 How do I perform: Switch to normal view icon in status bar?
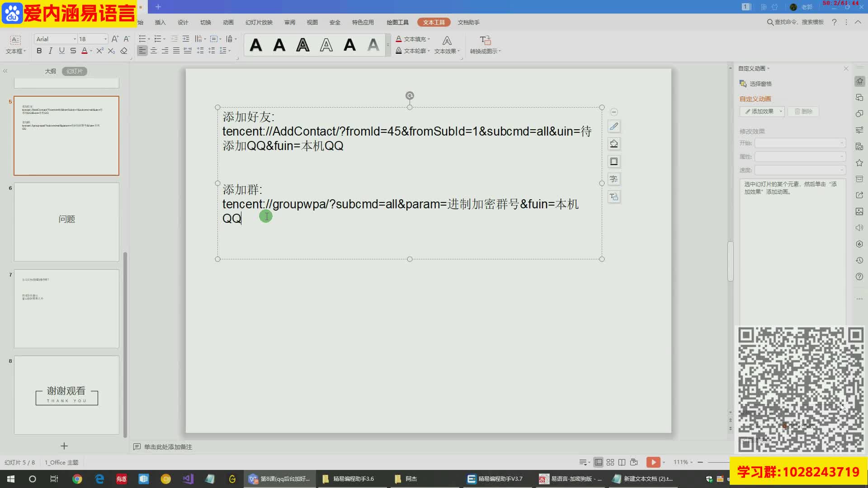tap(599, 462)
